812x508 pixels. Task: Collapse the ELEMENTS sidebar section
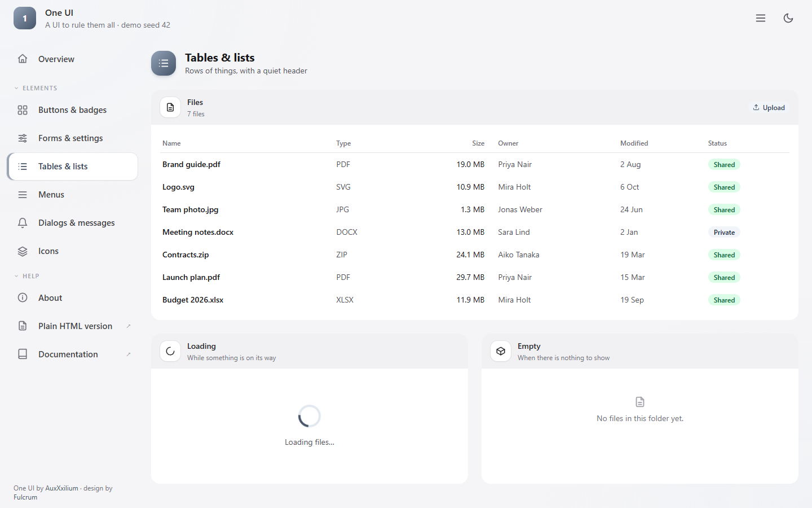pyautogui.click(x=36, y=88)
